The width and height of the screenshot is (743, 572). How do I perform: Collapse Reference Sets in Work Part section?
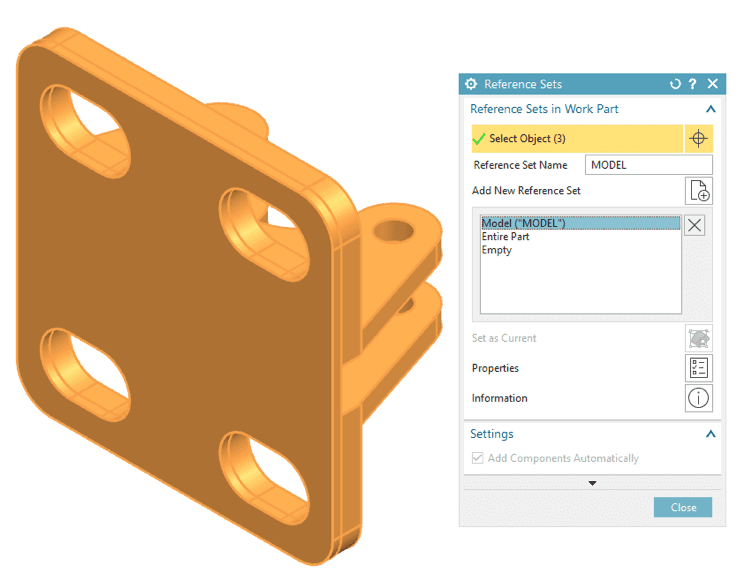710,109
